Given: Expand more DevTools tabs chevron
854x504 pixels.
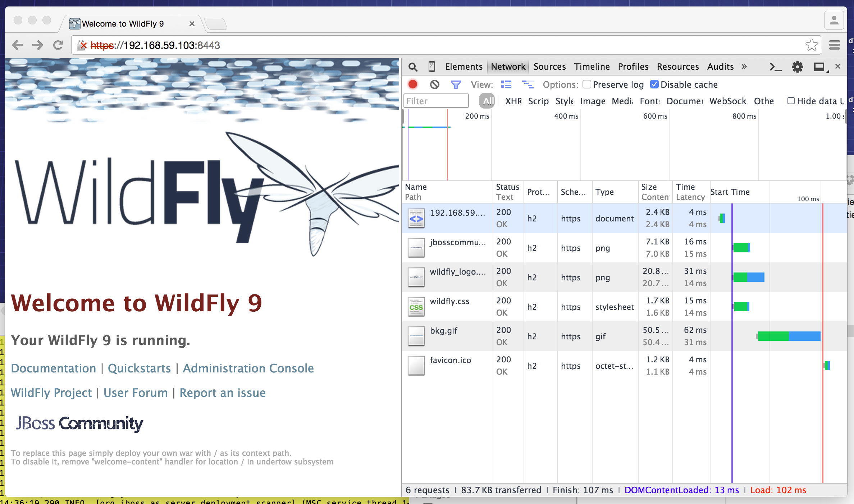Looking at the screenshot, I should (744, 67).
